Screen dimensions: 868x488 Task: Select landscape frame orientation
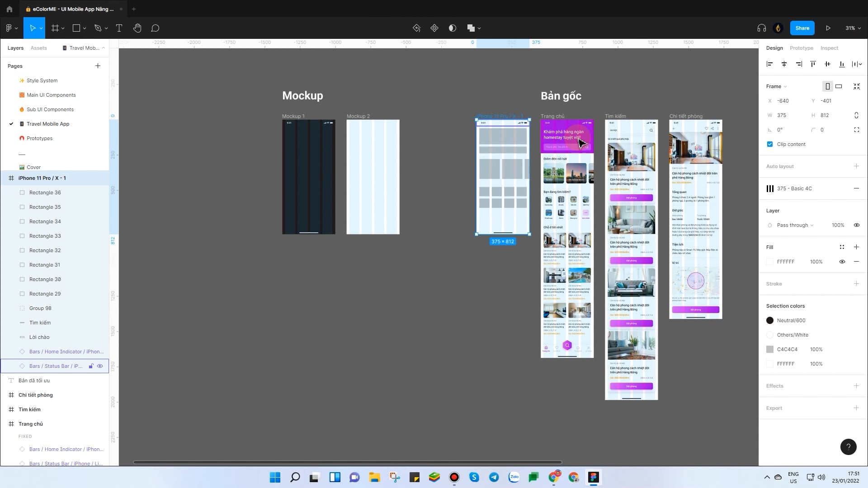click(839, 86)
